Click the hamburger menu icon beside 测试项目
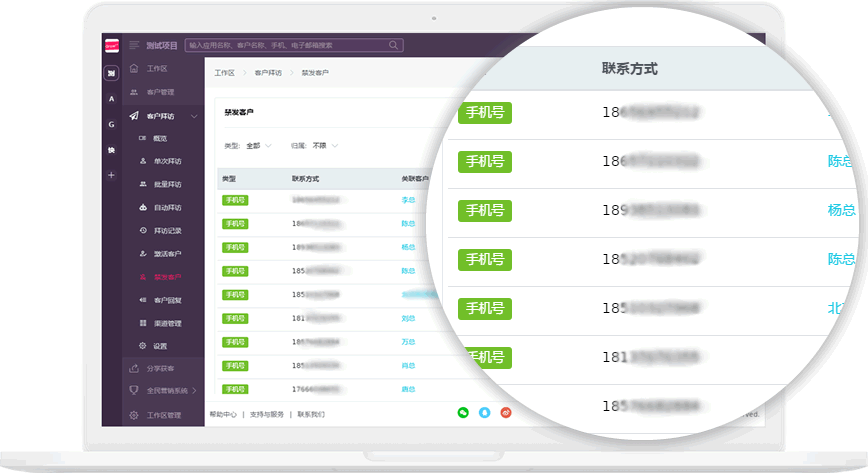Viewport: 868px width, 473px height. (134, 45)
